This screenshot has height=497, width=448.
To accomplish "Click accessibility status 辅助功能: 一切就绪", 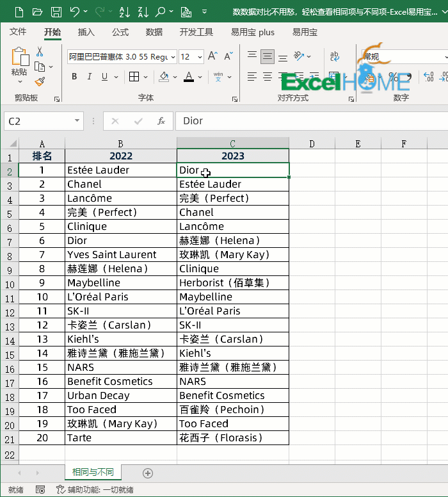I will click(95, 490).
